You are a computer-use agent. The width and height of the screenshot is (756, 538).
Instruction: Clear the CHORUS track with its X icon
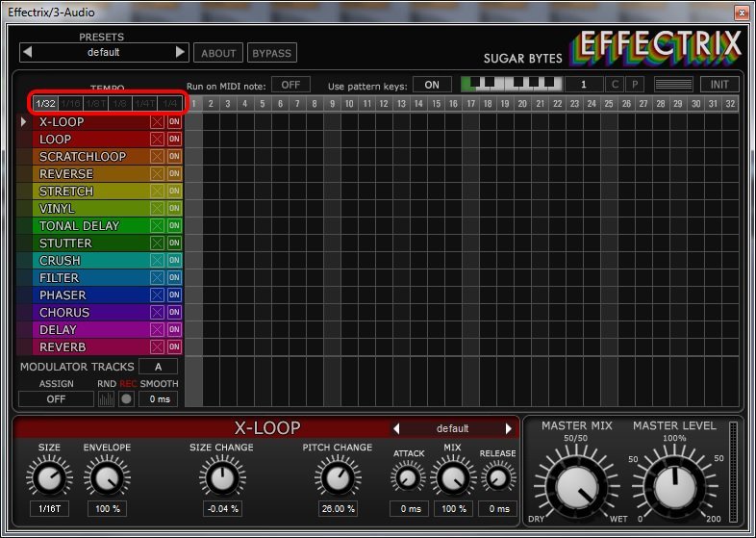(157, 312)
